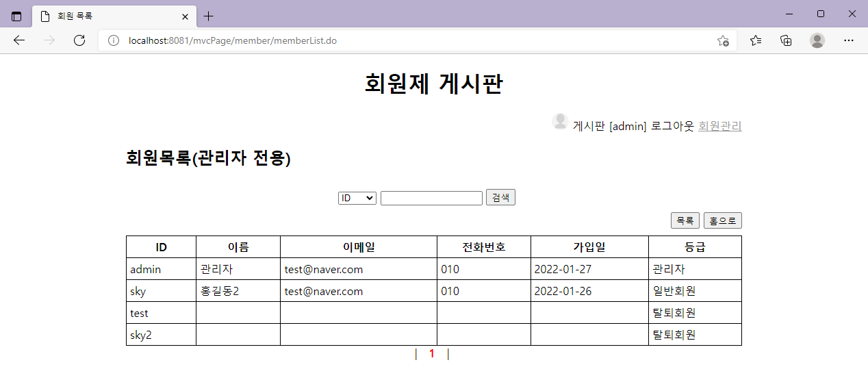Screen dimensions: 868x369
Task: Open the 회원관리 link
Action: 720,126
